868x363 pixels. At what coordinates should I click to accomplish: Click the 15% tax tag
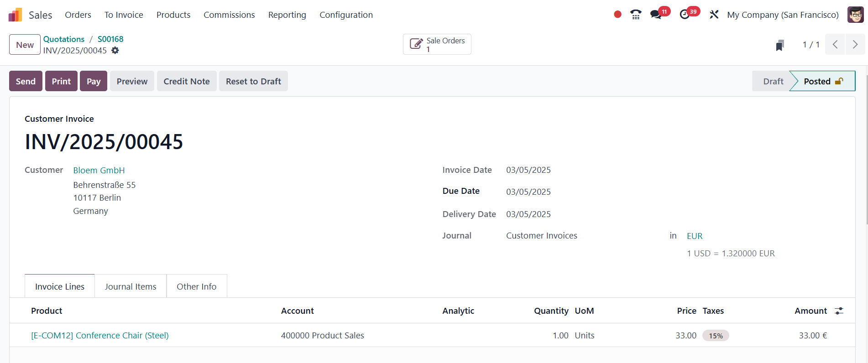(x=716, y=336)
